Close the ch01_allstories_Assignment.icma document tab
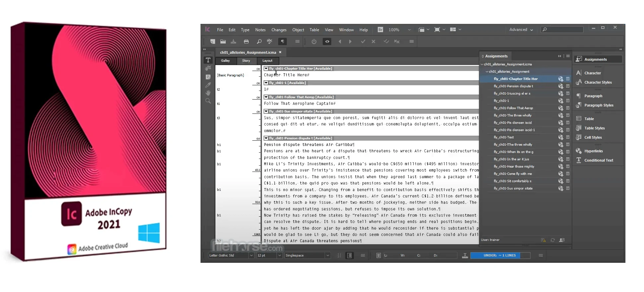The image size is (644, 292). click(x=280, y=52)
